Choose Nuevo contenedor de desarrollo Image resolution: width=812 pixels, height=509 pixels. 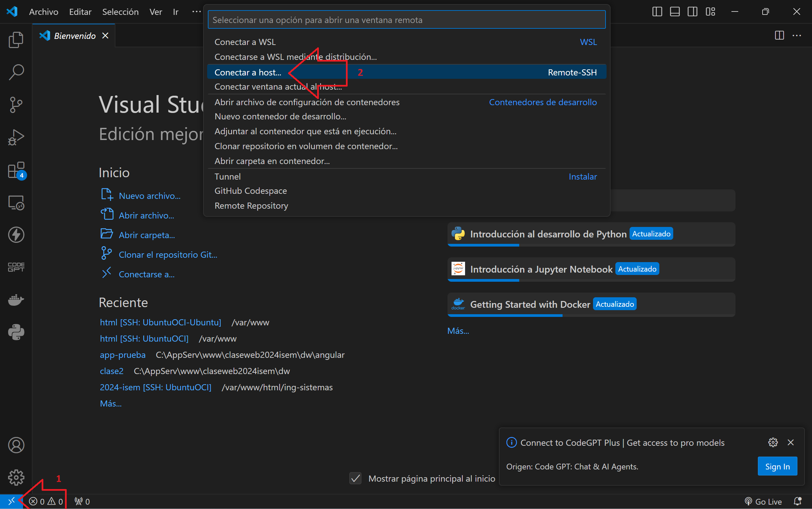406,116
